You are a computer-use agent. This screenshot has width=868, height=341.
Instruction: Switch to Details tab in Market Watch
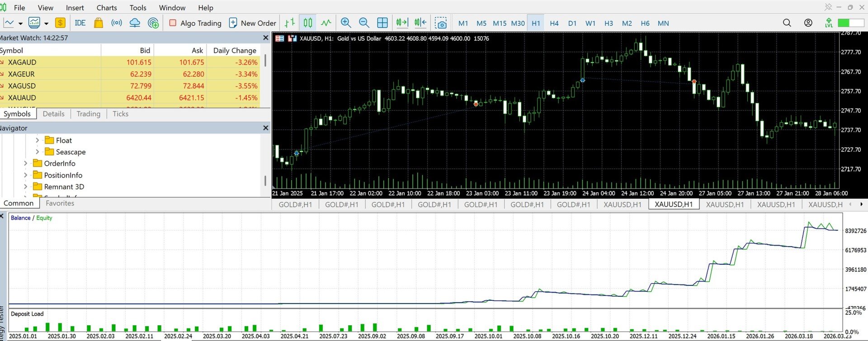(53, 114)
